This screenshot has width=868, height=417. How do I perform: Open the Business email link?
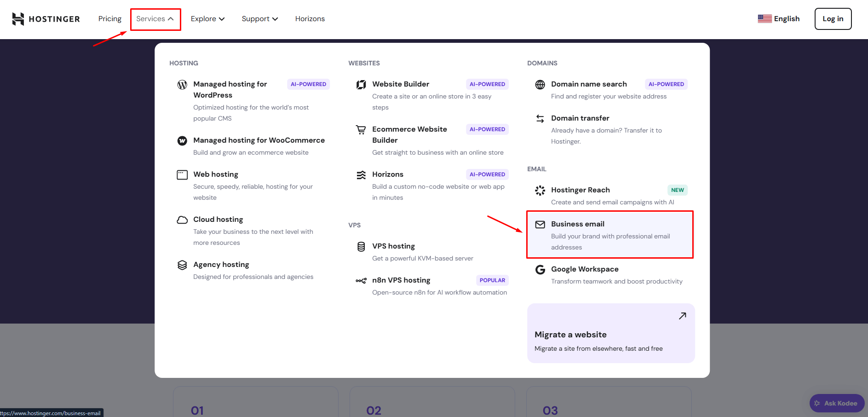[577, 224]
